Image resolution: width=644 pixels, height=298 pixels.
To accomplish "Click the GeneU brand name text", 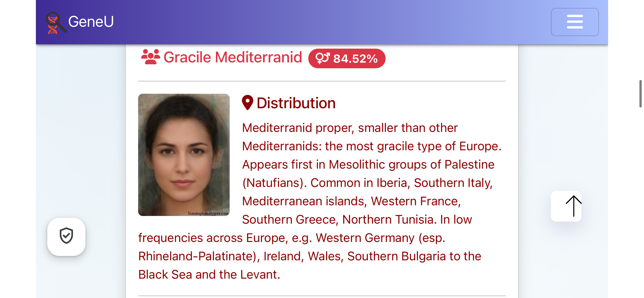I will click(91, 21).
